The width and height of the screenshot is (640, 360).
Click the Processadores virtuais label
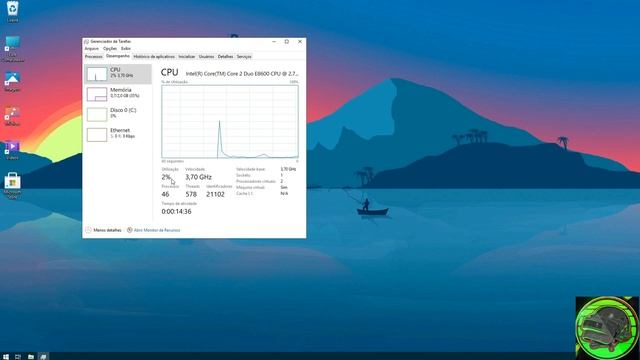[256, 181]
